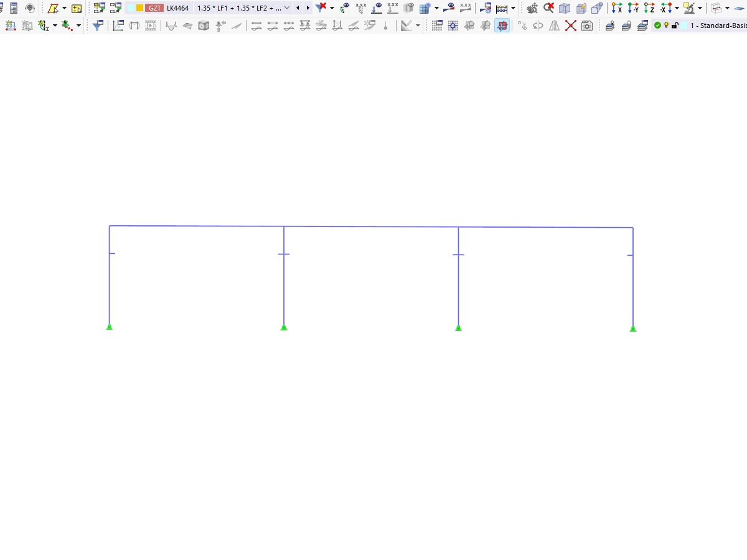Click the GZT design situation label

coord(154,8)
